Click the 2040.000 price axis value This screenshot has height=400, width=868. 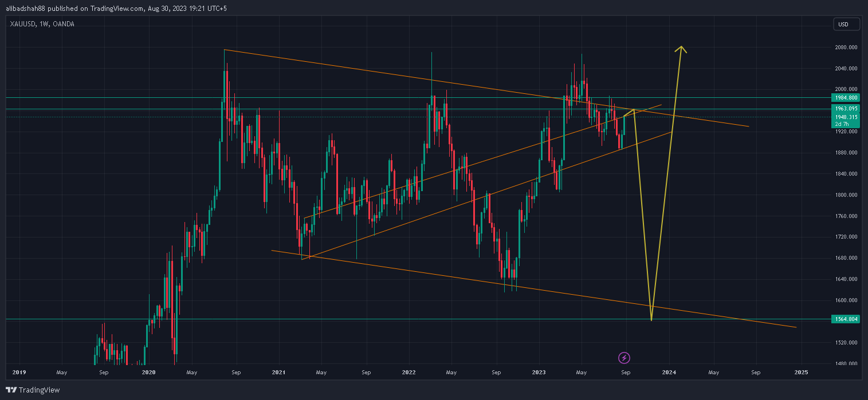846,69
